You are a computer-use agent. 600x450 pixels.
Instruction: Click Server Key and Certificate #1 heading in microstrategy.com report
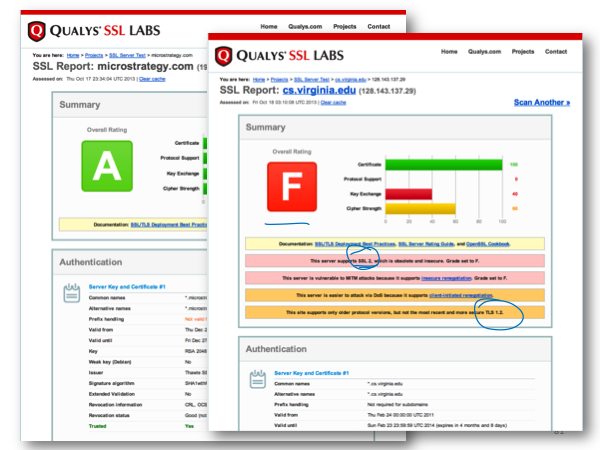click(x=127, y=287)
